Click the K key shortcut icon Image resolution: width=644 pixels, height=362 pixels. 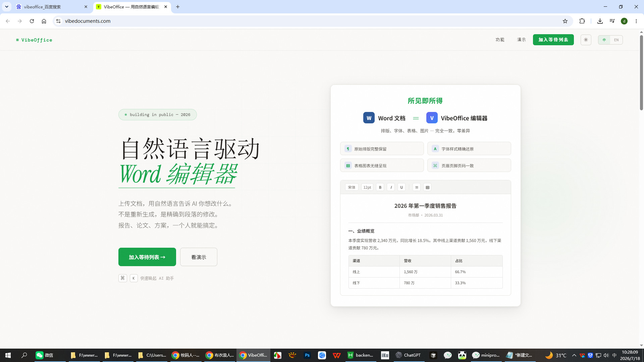click(134, 278)
